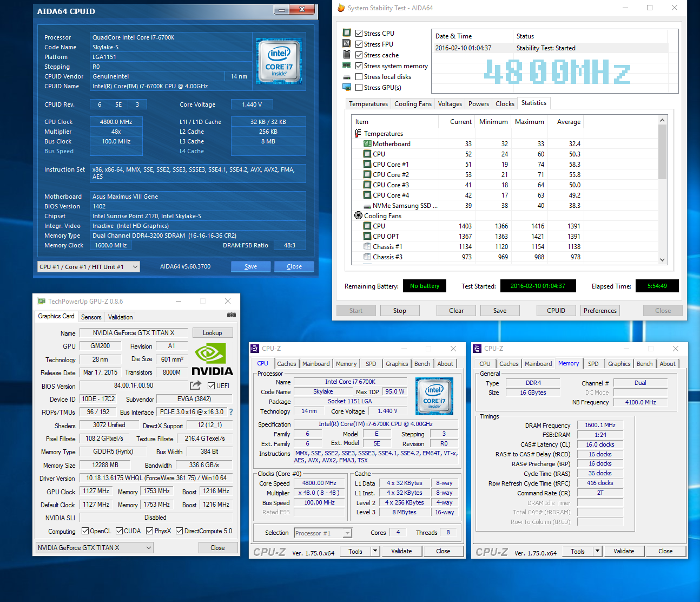
Task: Open the SPD tab in CPU-Z Memory window
Action: point(593,364)
